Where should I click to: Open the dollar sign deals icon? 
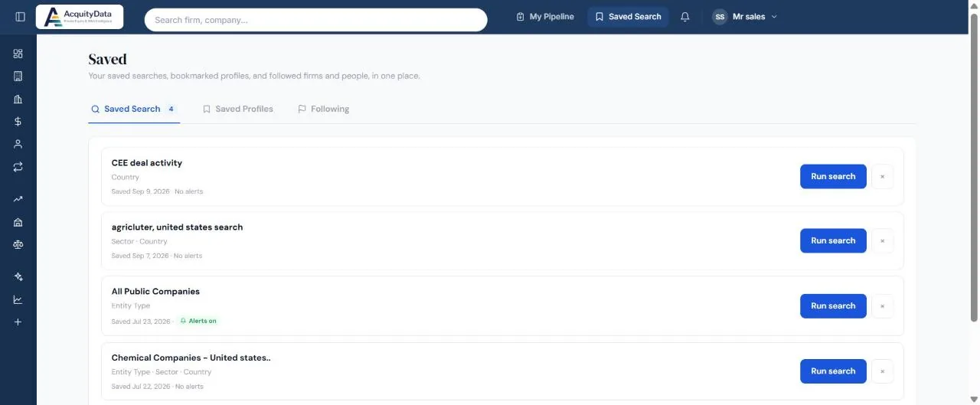click(18, 121)
